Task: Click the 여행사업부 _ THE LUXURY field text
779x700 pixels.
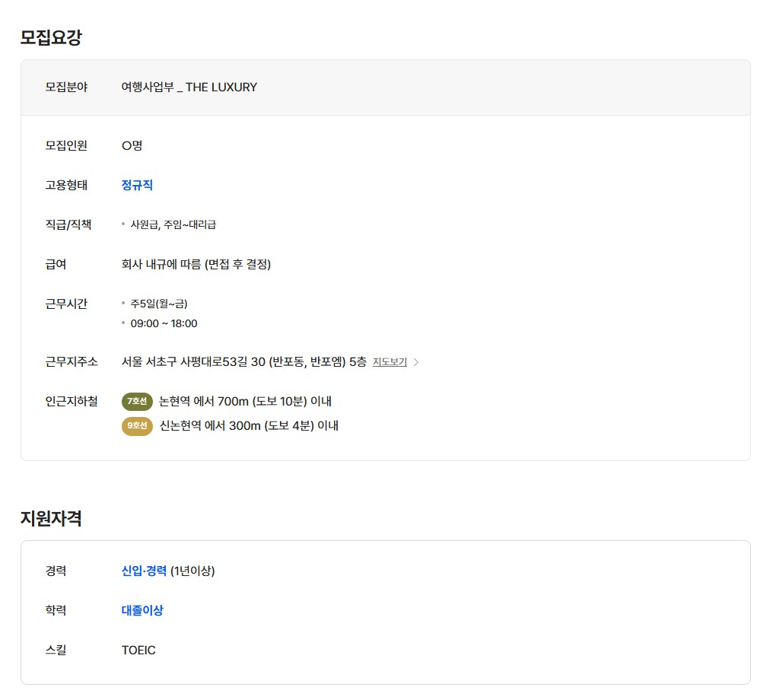Action: tap(189, 87)
